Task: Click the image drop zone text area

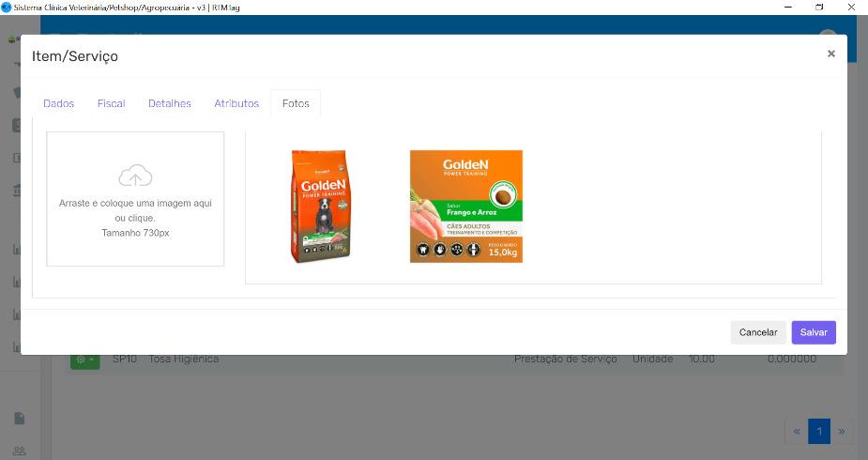Action: (x=135, y=217)
